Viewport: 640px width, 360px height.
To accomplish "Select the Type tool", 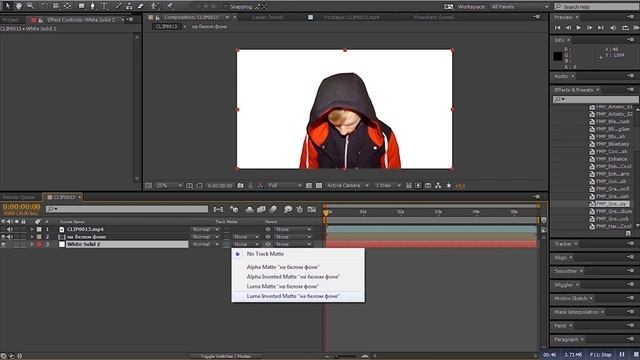I will click(x=104, y=6).
